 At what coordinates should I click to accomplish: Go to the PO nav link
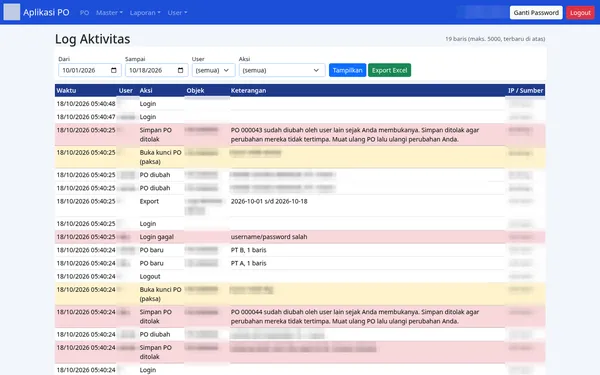[84, 13]
